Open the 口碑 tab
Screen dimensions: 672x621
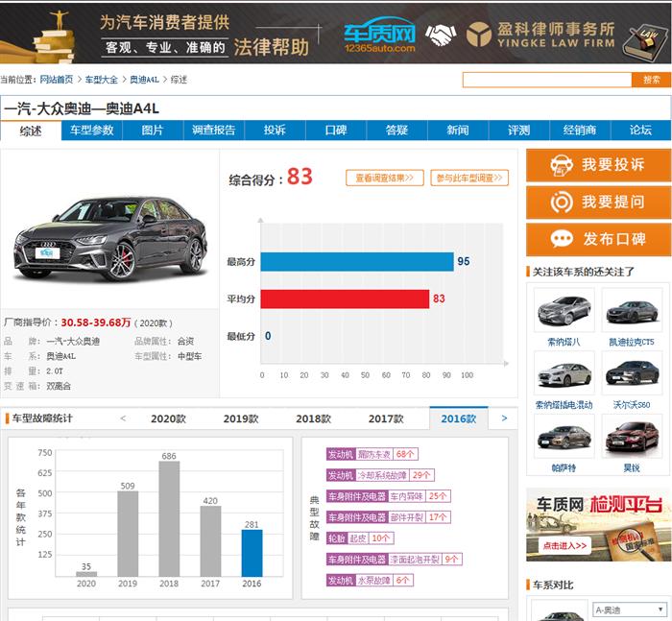pos(336,131)
